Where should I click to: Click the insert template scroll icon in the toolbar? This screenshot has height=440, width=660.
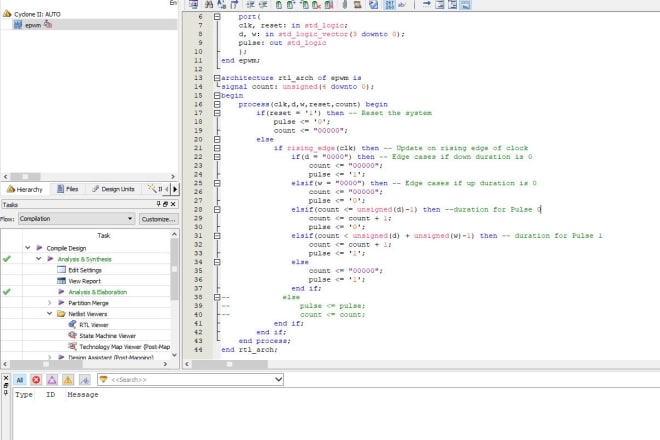[357, 4]
